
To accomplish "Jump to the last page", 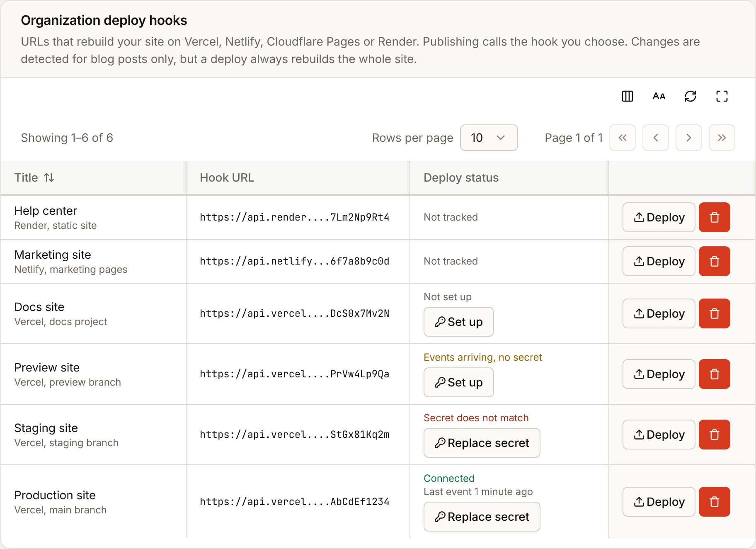I will click(x=722, y=138).
